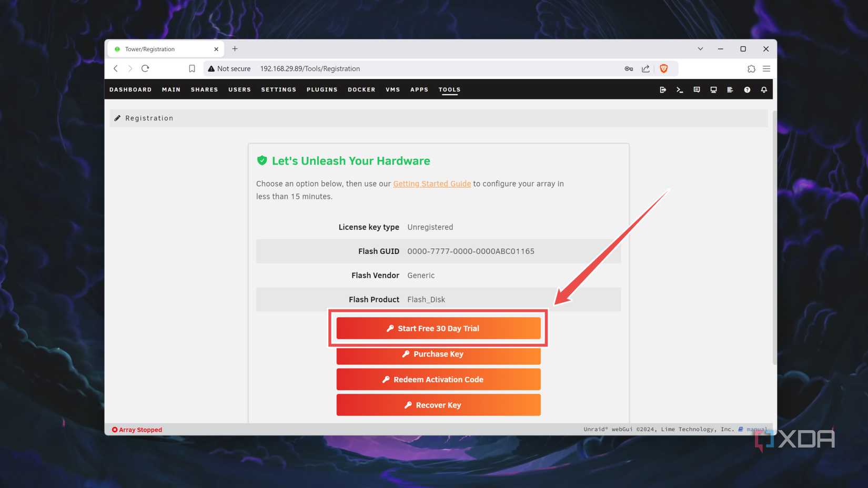Select the Tools menu
Image resolution: width=868 pixels, height=488 pixels.
[450, 90]
